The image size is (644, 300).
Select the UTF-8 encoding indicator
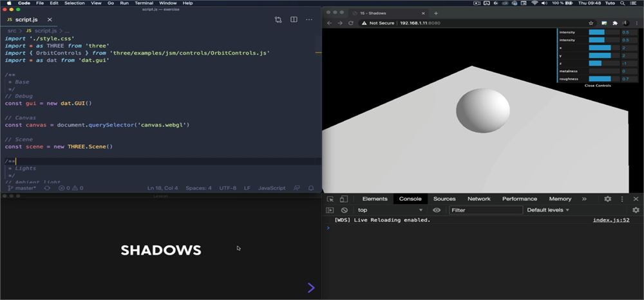click(227, 188)
